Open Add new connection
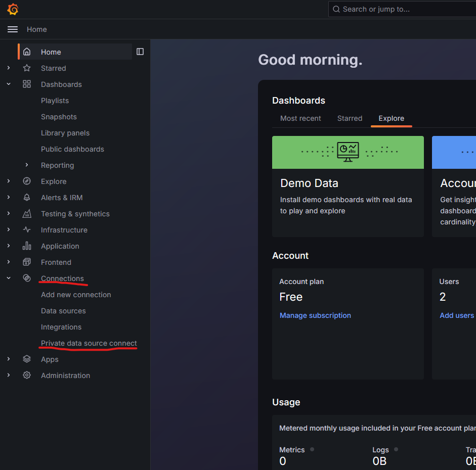The image size is (476, 470). click(x=76, y=295)
